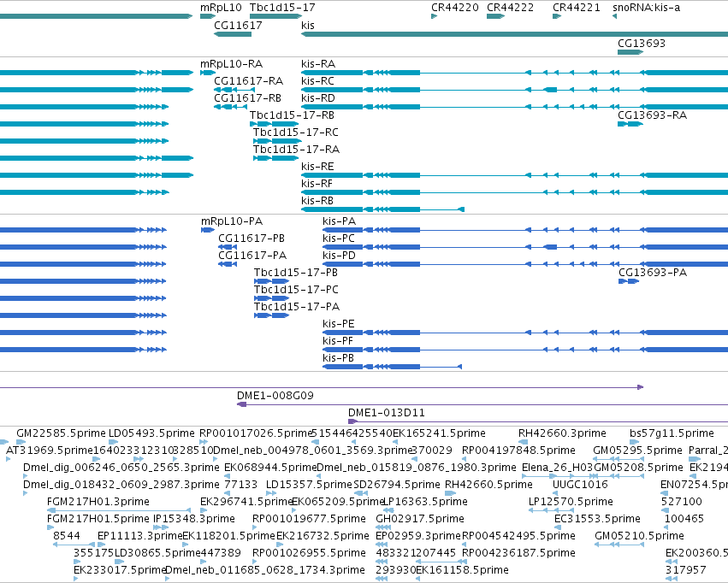This screenshot has width=728, height=583.
Task: Select the bs57g11.5prime EST label
Action: (672, 433)
